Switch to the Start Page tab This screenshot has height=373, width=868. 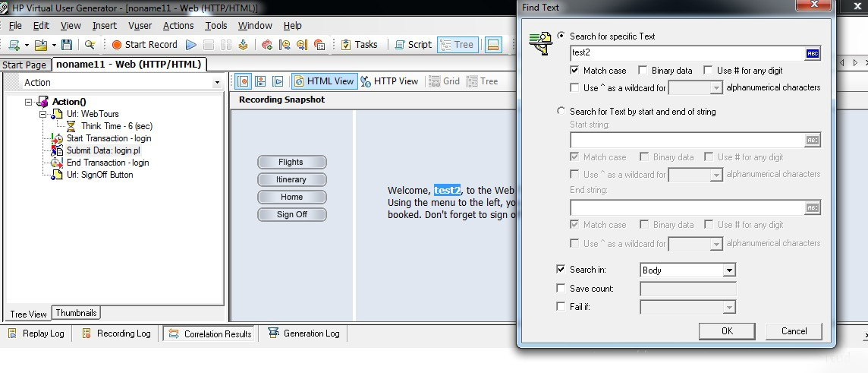[x=24, y=65]
